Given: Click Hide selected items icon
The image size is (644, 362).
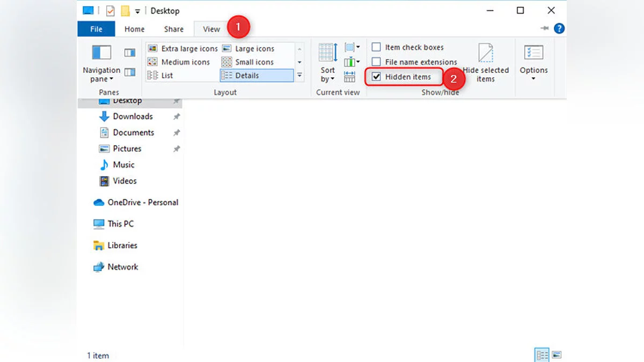Looking at the screenshot, I should pos(485,63).
